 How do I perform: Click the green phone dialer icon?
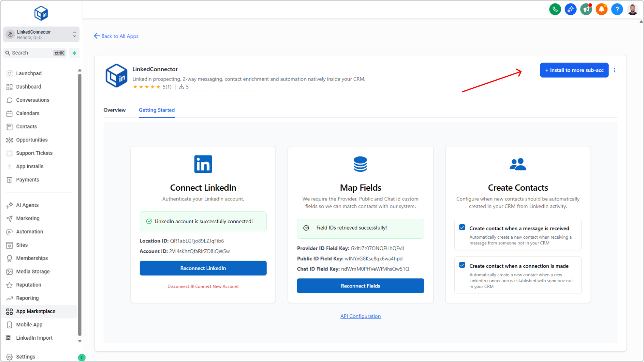coord(555,9)
